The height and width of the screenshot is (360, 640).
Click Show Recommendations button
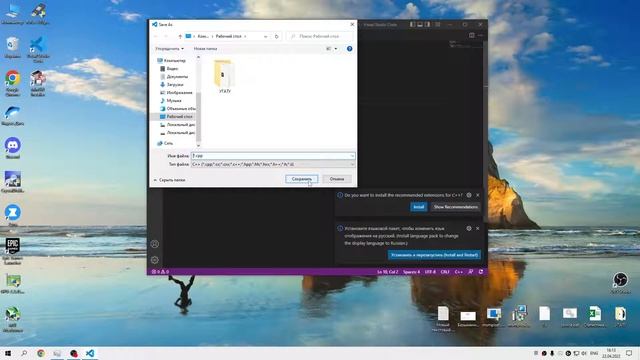pos(455,207)
